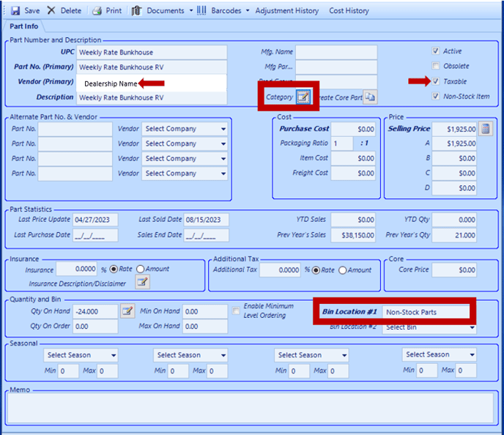504x435 pixels.
Task: Click the Documents toolbar label
Action: click(x=166, y=10)
